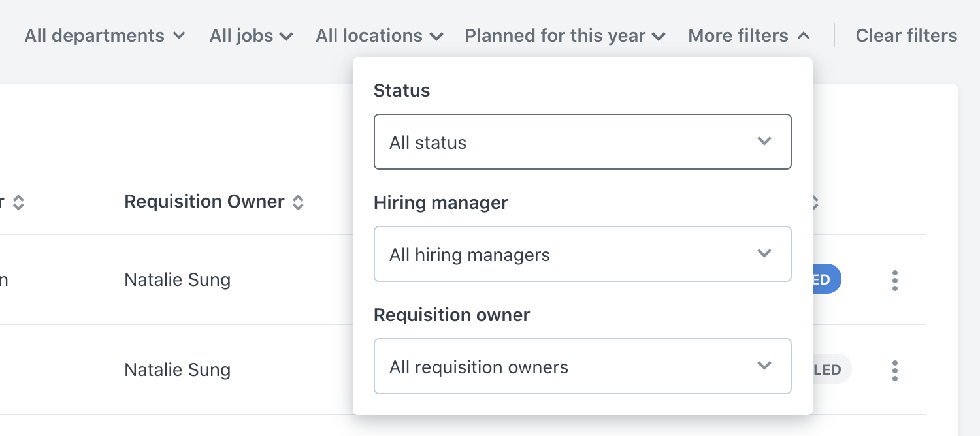Click the chevron inside the All status field

(x=764, y=141)
